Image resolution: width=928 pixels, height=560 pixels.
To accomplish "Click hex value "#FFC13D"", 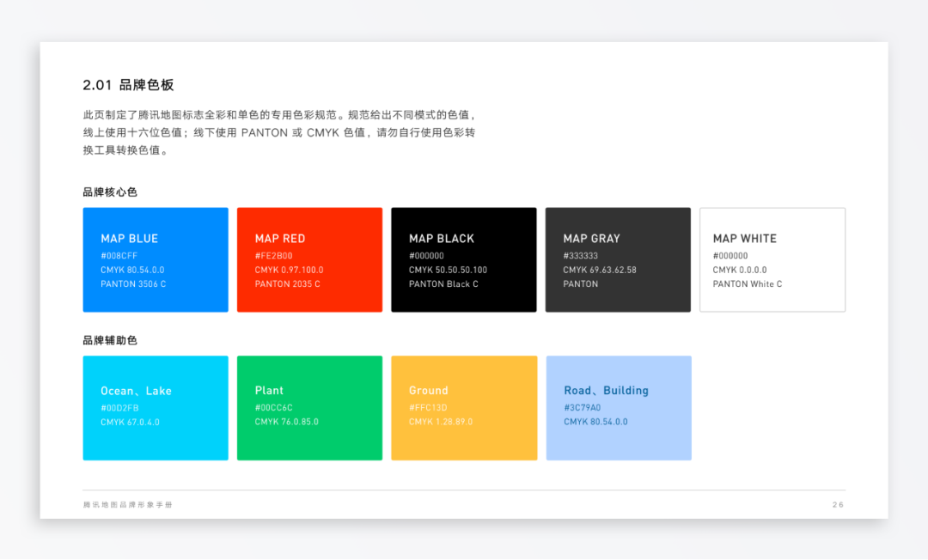I will coord(429,408).
